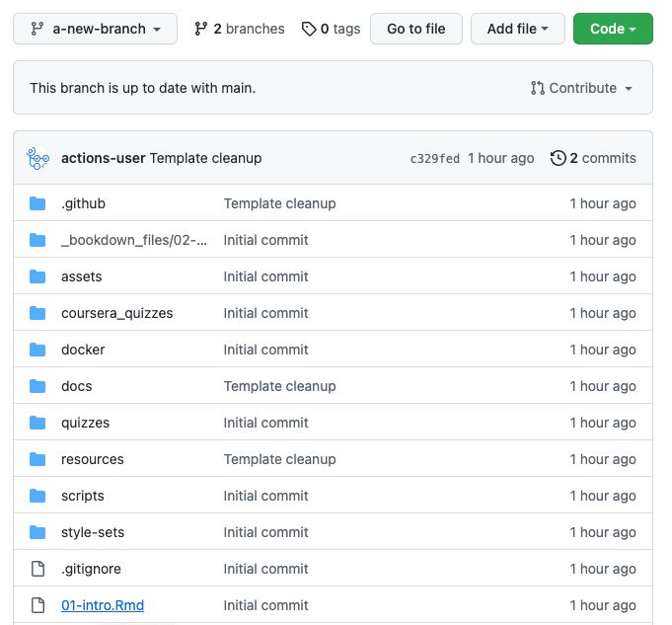This screenshot has height=625, width=672.
Task: Open the a-new-branch branch selector dropdown
Action: (x=95, y=29)
